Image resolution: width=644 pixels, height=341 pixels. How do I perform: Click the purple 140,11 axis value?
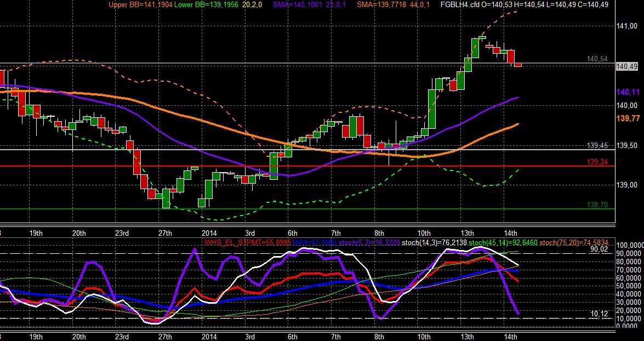pyautogui.click(x=628, y=92)
